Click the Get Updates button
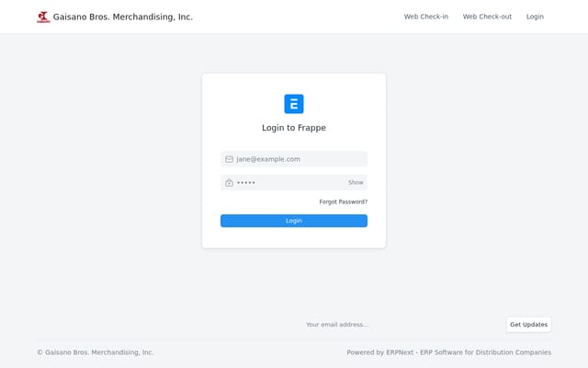This screenshot has height=368, width=588. (x=529, y=325)
